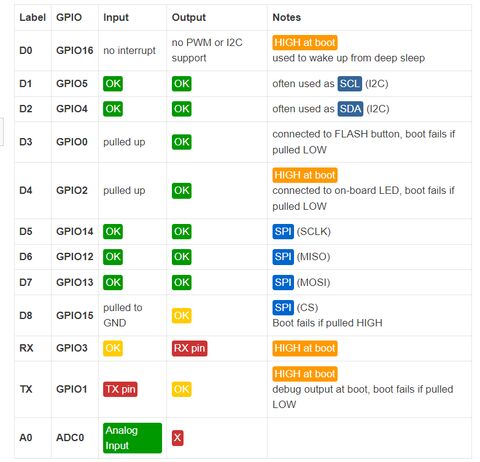Click the red TX pin badge
The width and height of the screenshot is (480, 462).
pos(120,389)
